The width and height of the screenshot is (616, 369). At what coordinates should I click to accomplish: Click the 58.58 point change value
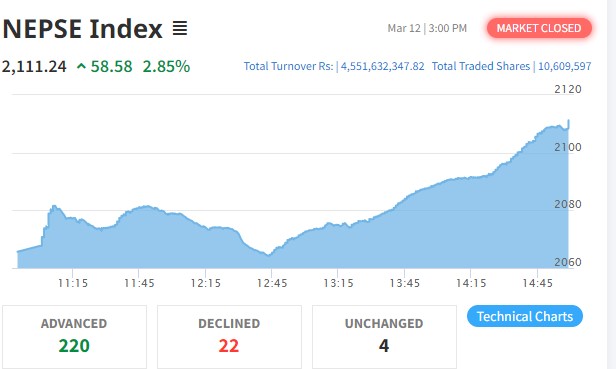(112, 66)
